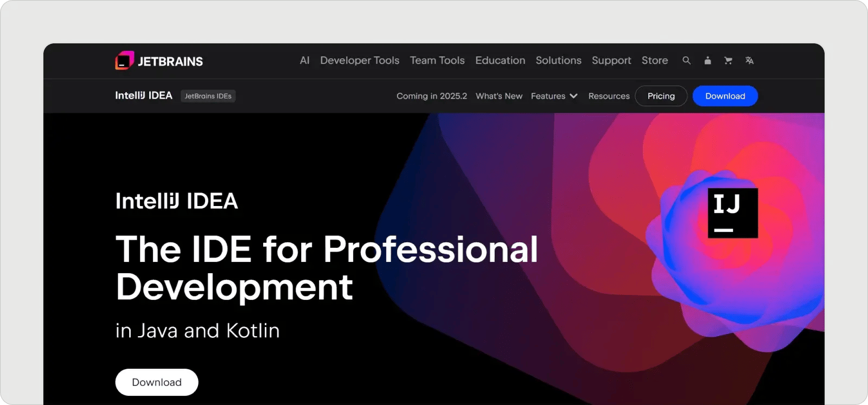Expand the Features dropdown
The width and height of the screenshot is (868, 405).
coord(554,96)
